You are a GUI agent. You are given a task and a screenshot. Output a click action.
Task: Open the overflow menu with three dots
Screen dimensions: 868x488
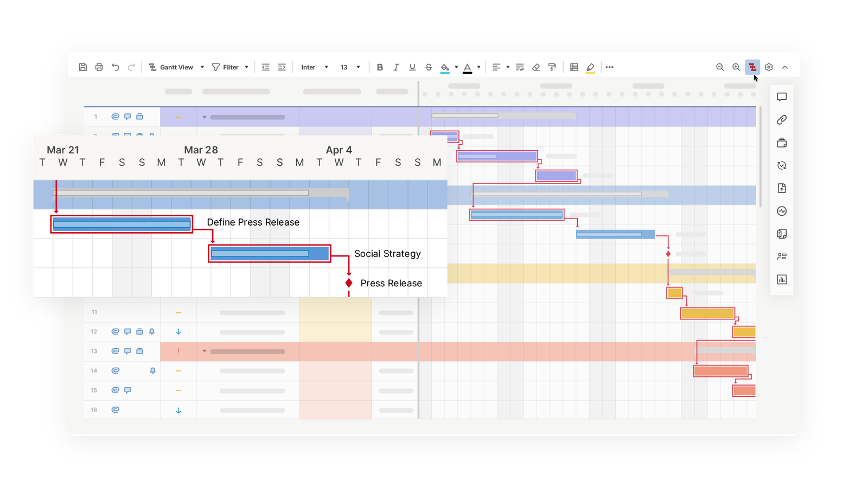(x=610, y=67)
